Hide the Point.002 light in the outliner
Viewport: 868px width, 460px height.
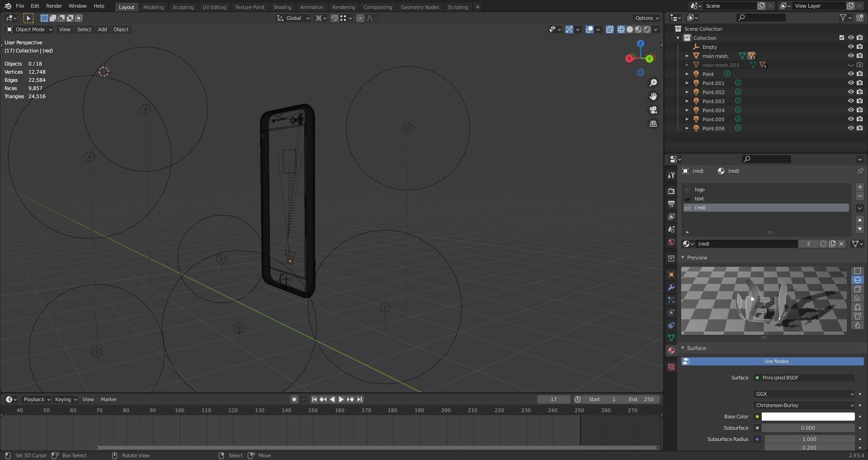click(x=852, y=92)
